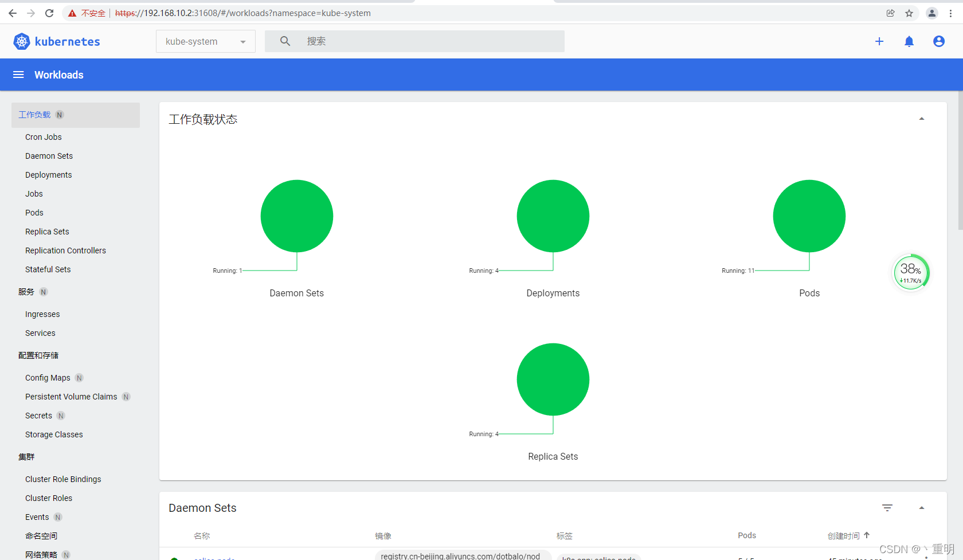Image resolution: width=963 pixels, height=560 pixels.
Task: Open Ingresses in the sidebar
Action: pos(42,314)
